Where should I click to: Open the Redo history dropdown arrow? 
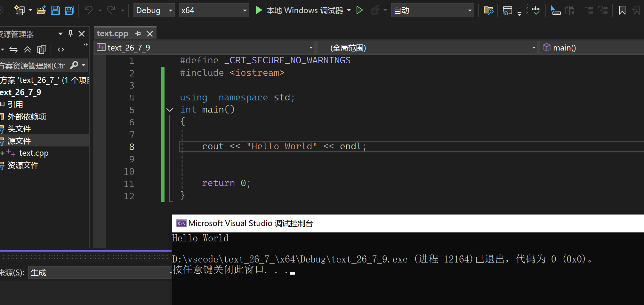123,11
